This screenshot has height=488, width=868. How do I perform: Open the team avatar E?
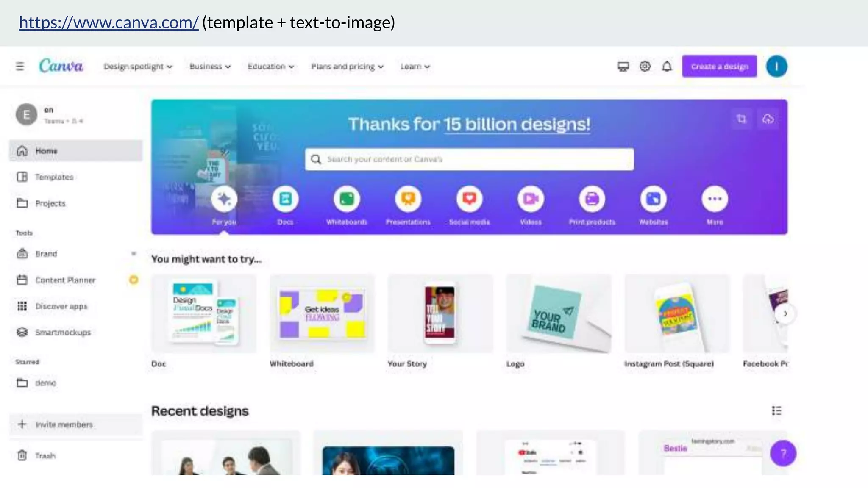[x=26, y=114]
